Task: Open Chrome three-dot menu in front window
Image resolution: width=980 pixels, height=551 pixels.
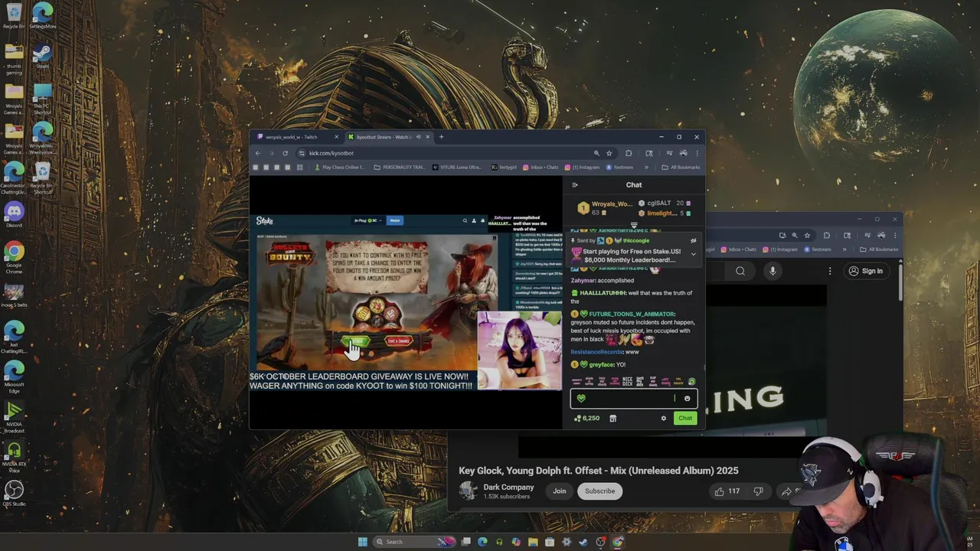Action: (697, 153)
